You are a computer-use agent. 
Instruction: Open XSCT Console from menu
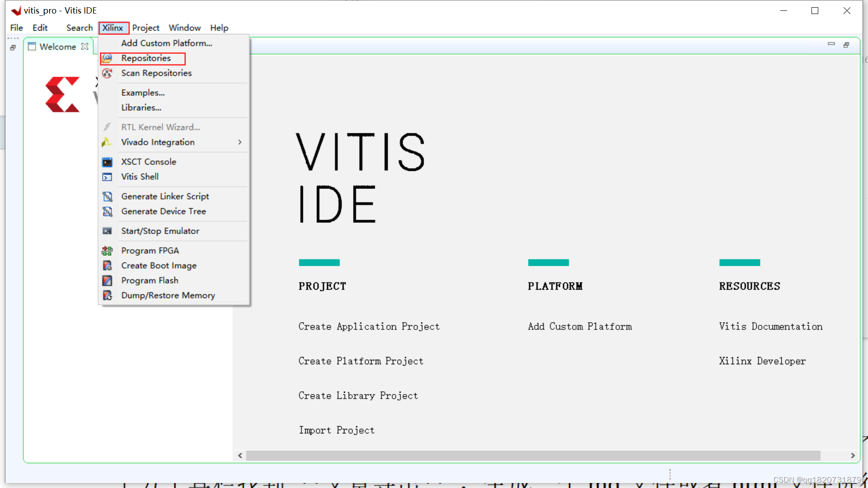[x=149, y=162]
